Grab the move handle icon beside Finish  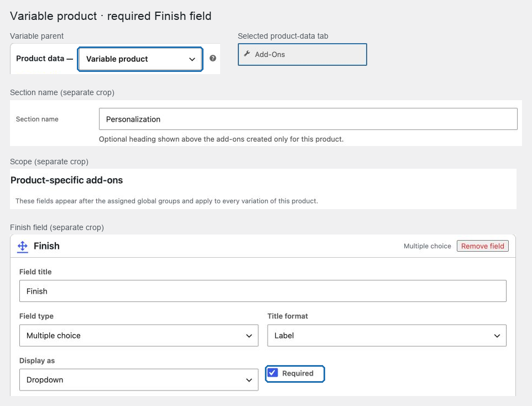pyautogui.click(x=22, y=246)
